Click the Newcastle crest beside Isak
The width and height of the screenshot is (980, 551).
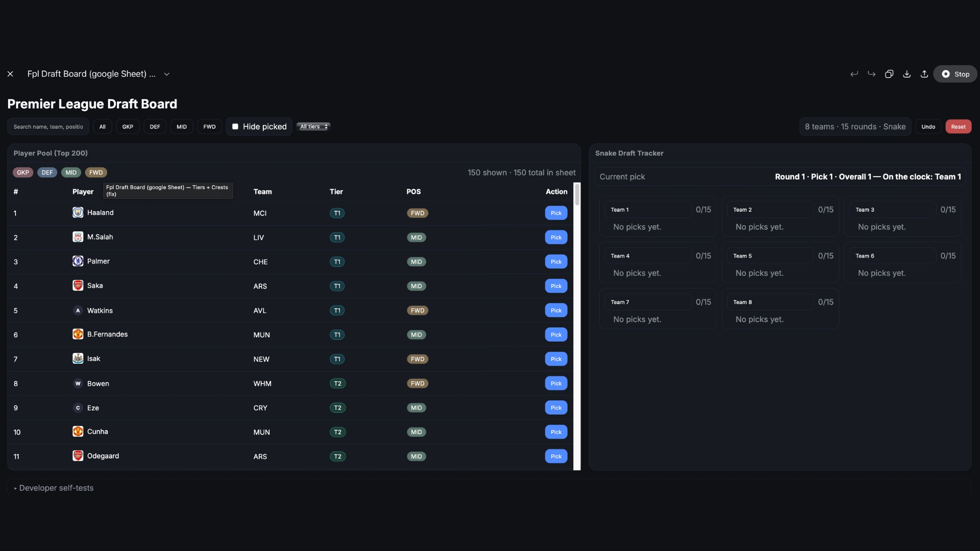pos(78,358)
